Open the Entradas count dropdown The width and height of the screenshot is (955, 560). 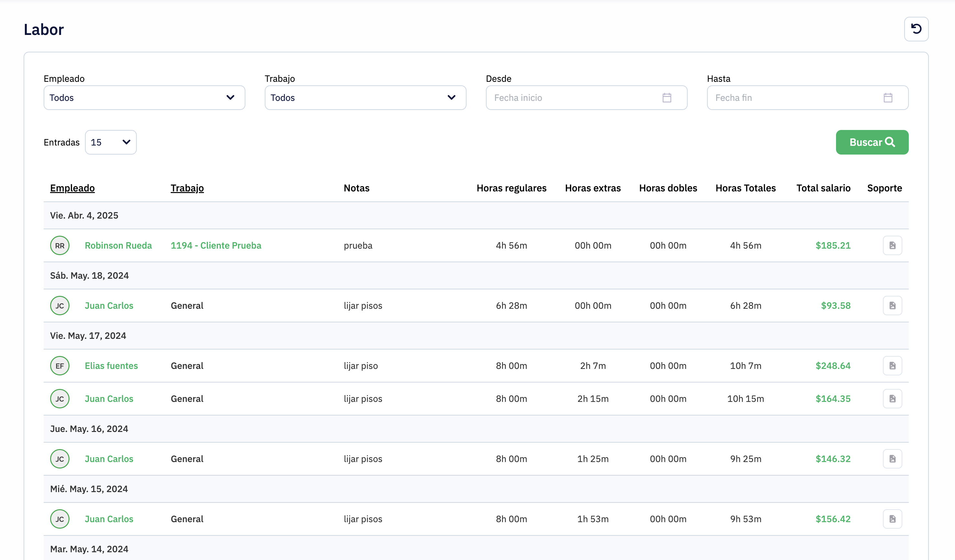(x=111, y=143)
